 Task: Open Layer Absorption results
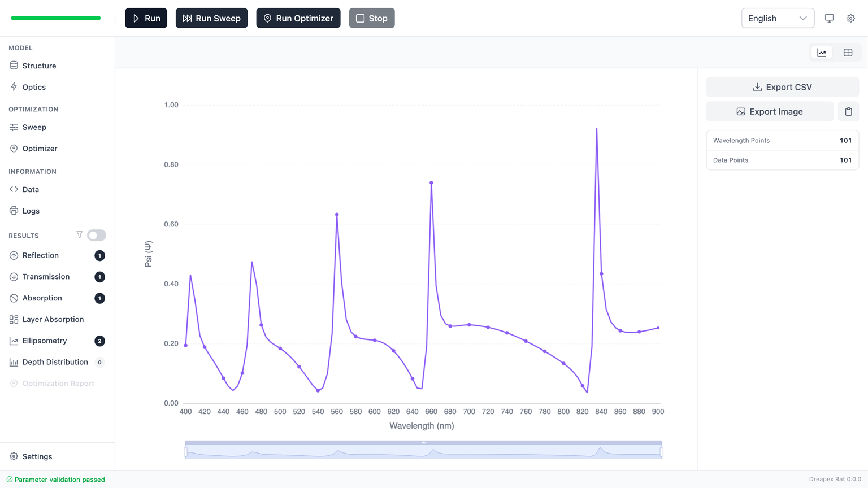tap(53, 319)
